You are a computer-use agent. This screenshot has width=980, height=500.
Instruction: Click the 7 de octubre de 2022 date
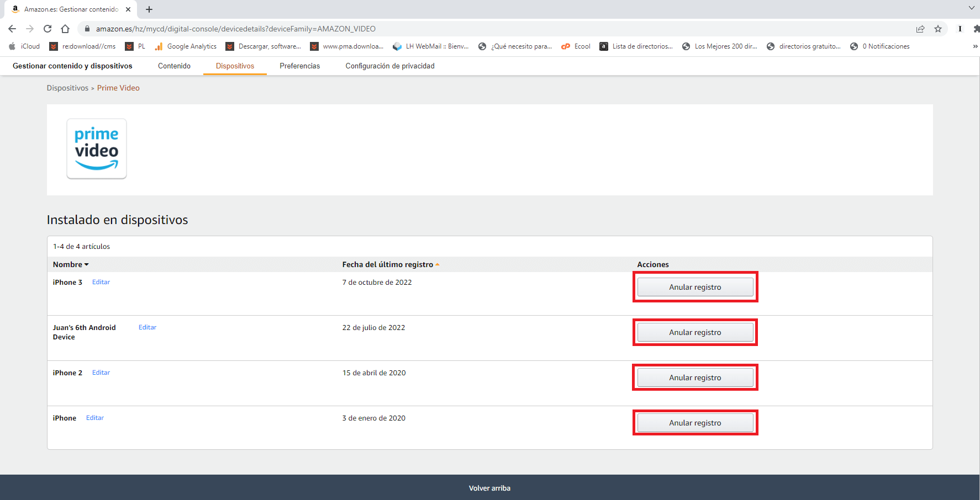[377, 282]
